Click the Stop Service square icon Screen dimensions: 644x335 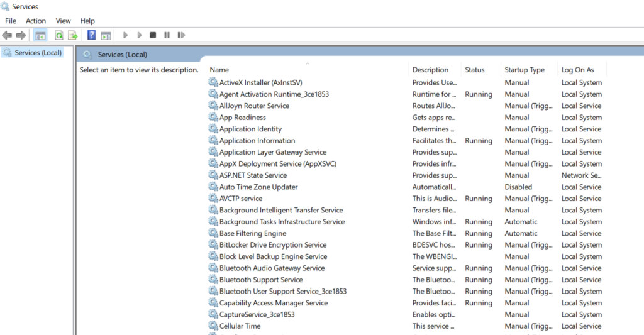coord(153,35)
